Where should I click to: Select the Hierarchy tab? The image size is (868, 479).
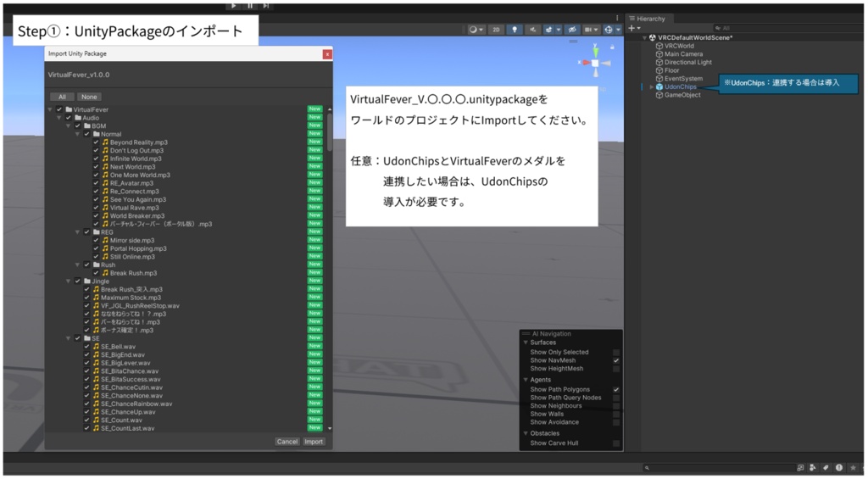tap(648, 19)
